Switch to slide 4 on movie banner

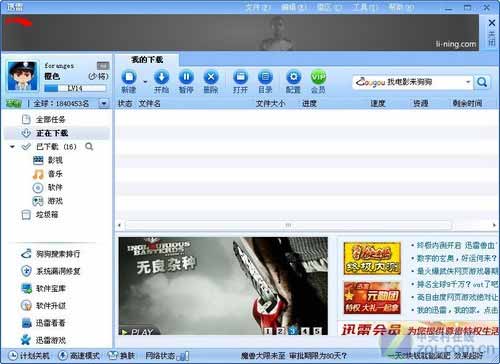[305, 331]
